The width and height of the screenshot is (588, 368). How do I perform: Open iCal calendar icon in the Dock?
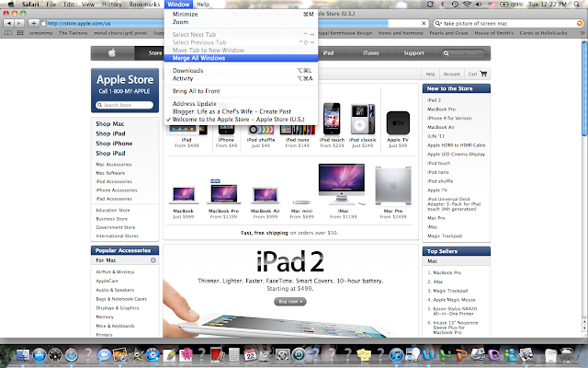[250, 354]
